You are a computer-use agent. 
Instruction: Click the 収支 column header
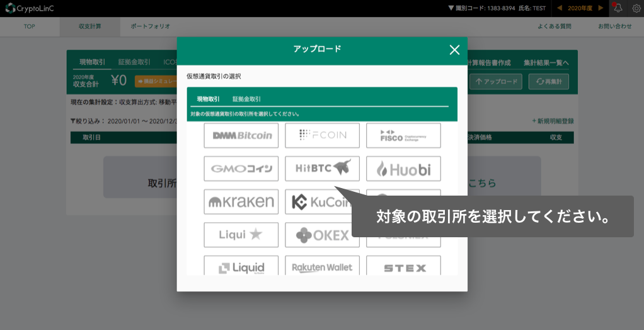click(x=556, y=138)
